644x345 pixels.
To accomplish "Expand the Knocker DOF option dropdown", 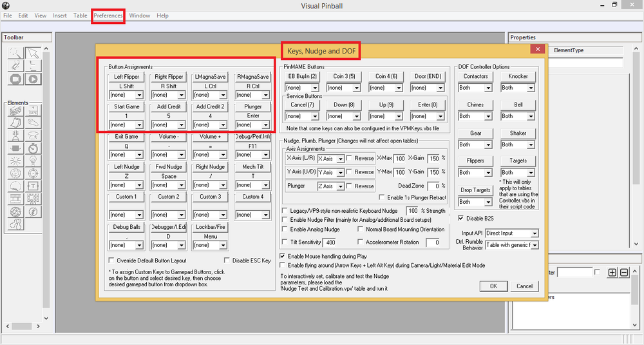I will pyautogui.click(x=518, y=88).
